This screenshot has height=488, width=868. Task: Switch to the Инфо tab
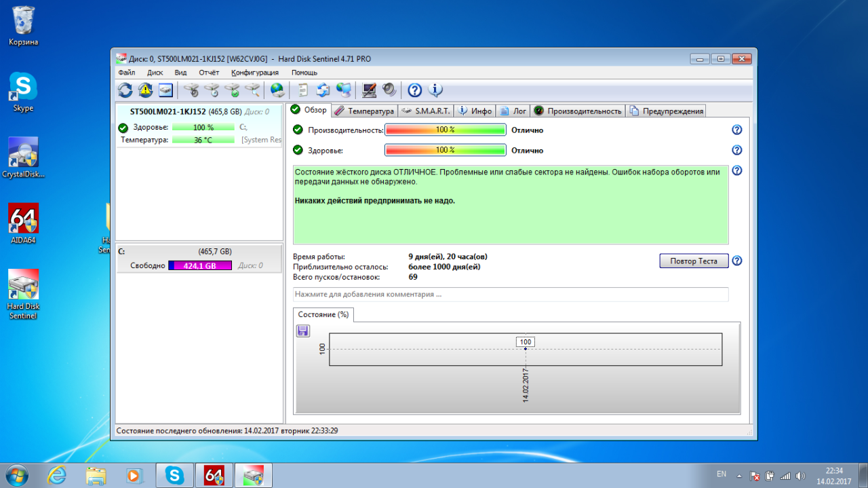[x=475, y=111]
